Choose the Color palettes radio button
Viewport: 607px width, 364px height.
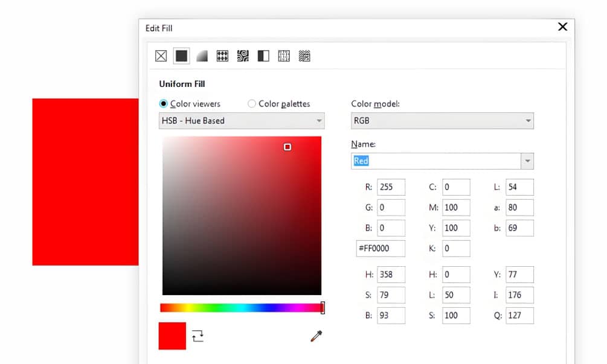coord(252,104)
